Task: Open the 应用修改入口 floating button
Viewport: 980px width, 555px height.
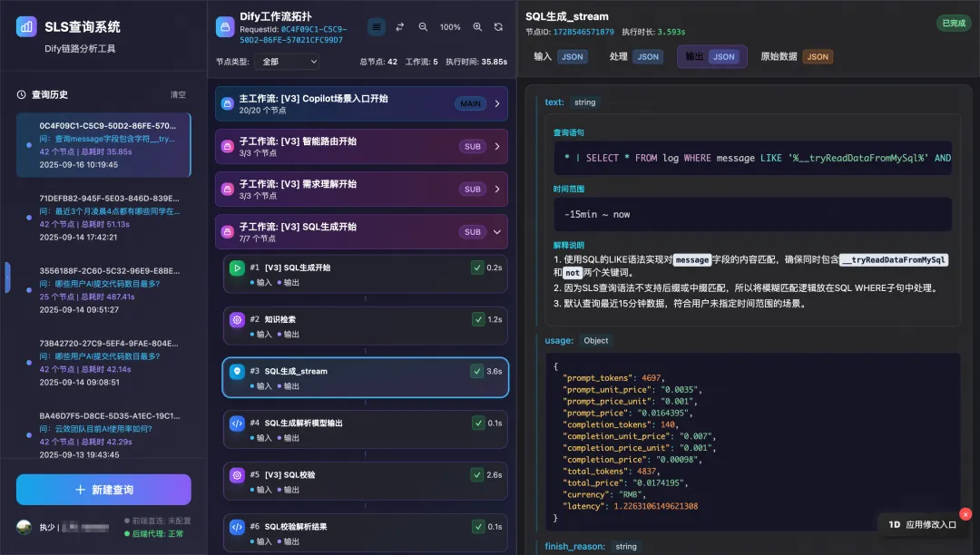Action: pos(923,524)
